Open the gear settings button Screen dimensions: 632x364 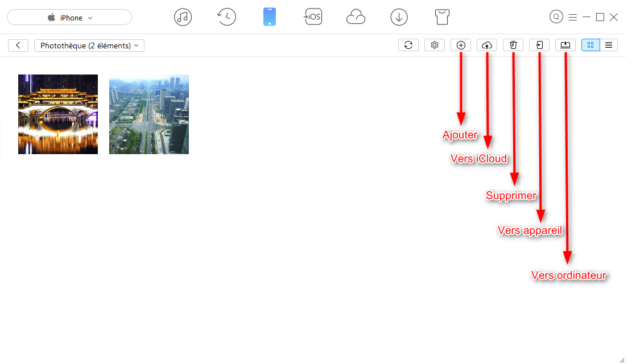(x=435, y=45)
